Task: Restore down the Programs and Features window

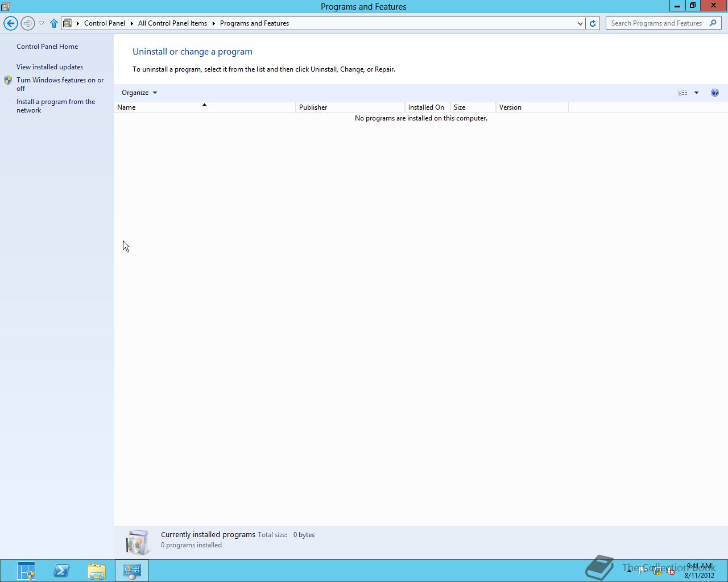Action: point(693,6)
